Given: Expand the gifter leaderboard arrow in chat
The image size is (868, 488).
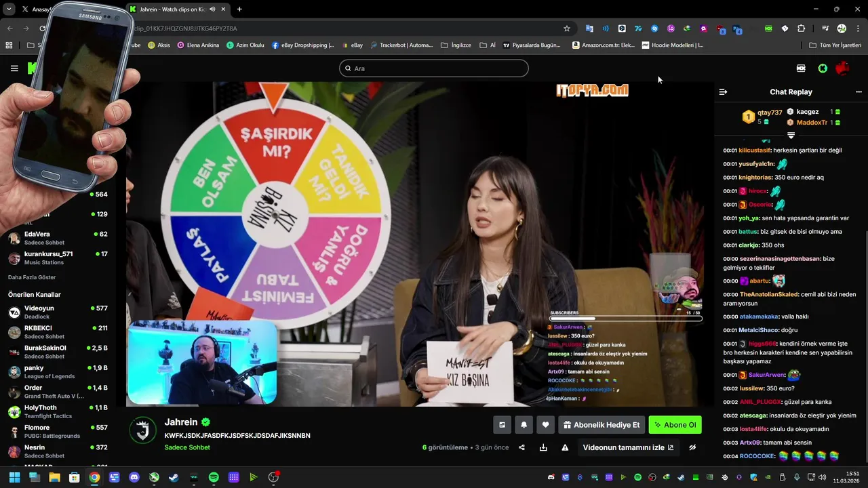Looking at the screenshot, I should (791, 136).
